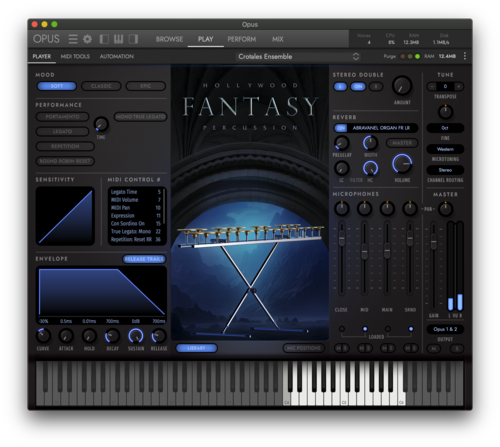This screenshot has width=500, height=447.
Task: Adjust the Reverb Width knob
Action: coord(370,143)
